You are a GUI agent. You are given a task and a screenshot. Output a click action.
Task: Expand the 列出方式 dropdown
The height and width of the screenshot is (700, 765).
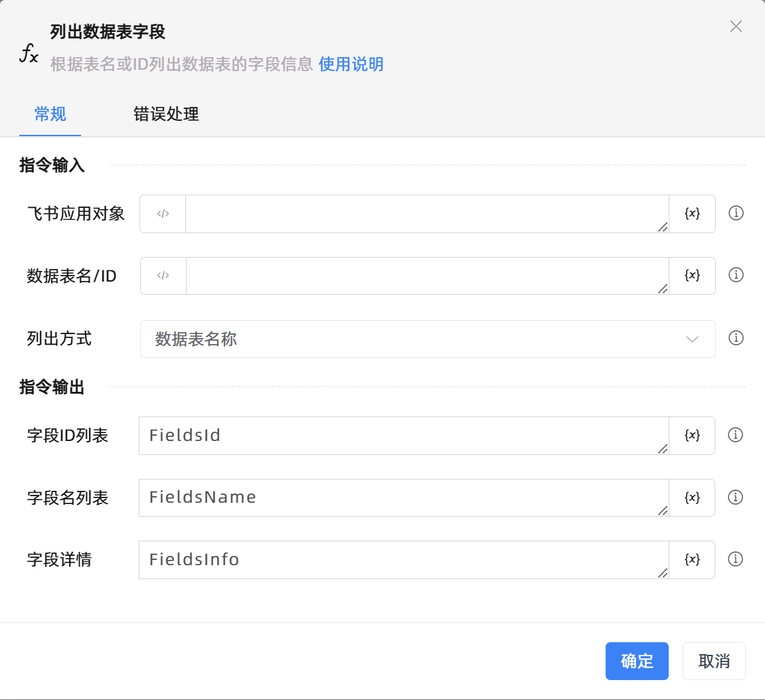click(428, 339)
